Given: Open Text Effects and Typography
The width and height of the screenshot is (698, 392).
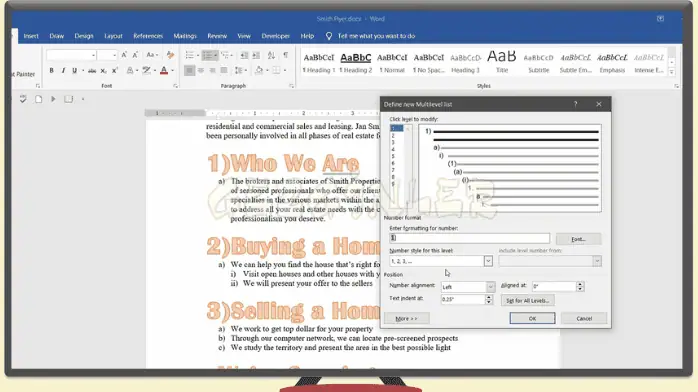Looking at the screenshot, I should coord(130,70).
